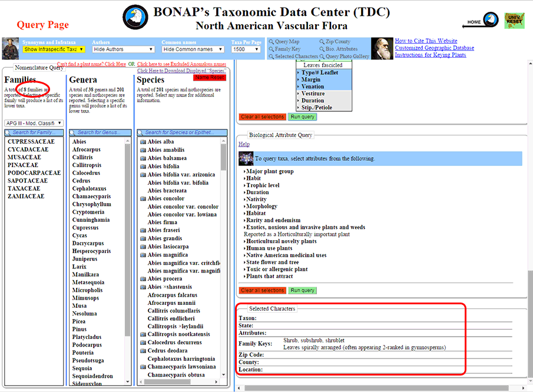
Task: Click camera icon beside Abies balsamea
Action: (143, 158)
